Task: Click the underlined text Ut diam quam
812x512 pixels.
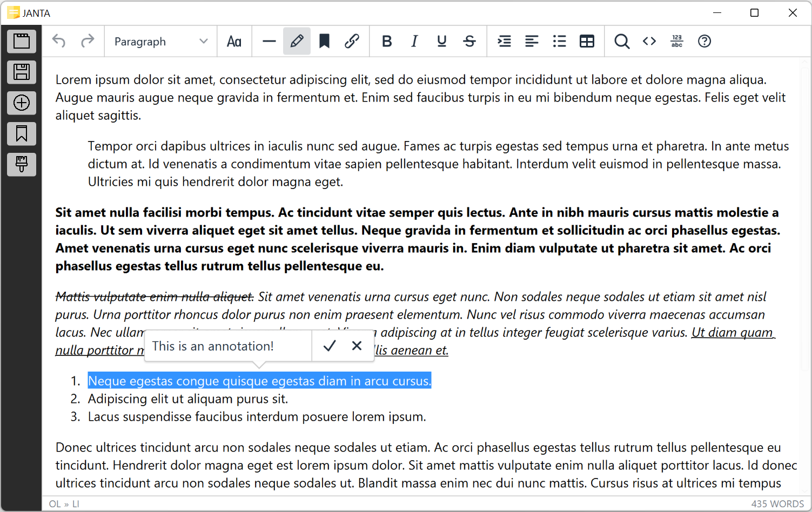Action: tap(733, 332)
